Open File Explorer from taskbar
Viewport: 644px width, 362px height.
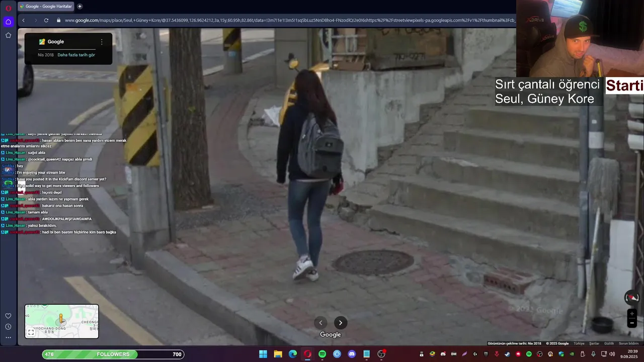278,354
